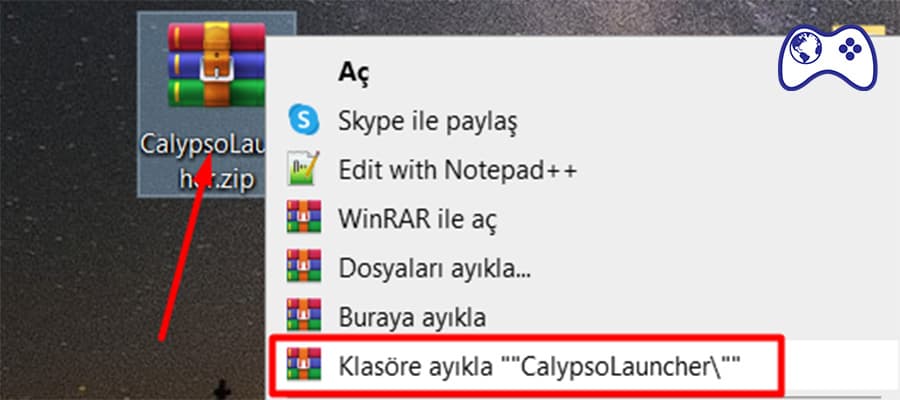
Task: Open archive via WinRAR ile aç
Action: tap(417, 219)
